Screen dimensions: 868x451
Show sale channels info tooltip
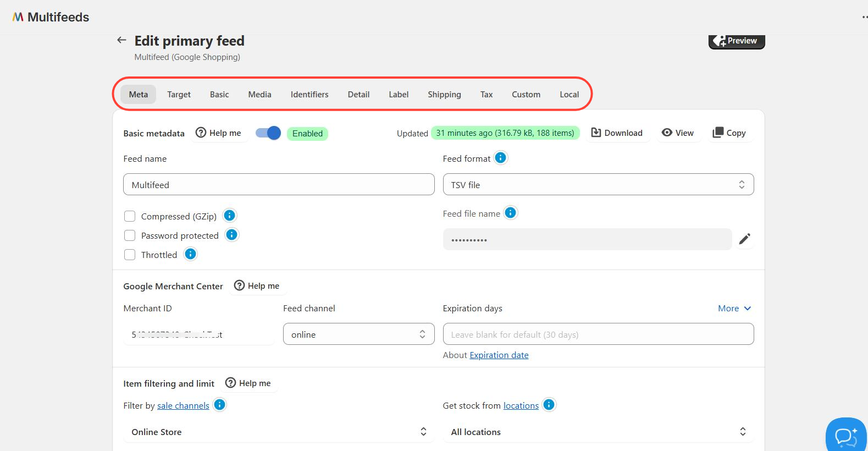point(219,405)
